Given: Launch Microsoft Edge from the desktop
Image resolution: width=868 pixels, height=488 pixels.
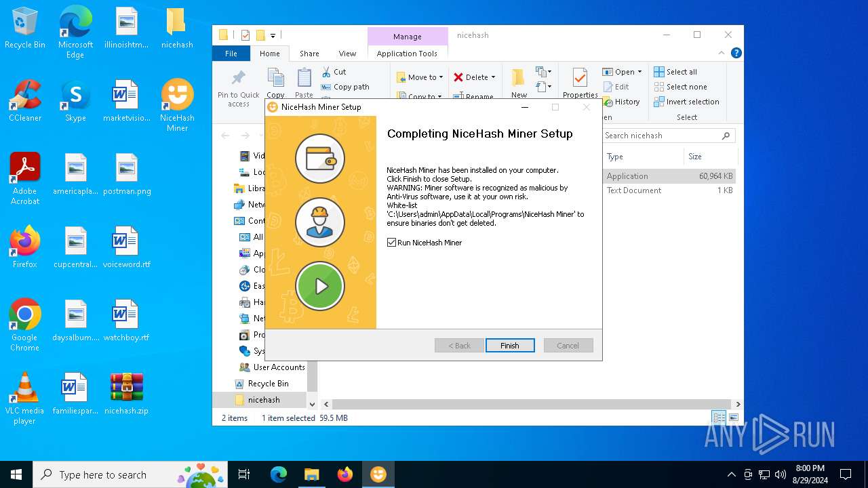Looking at the screenshot, I should (x=75, y=32).
